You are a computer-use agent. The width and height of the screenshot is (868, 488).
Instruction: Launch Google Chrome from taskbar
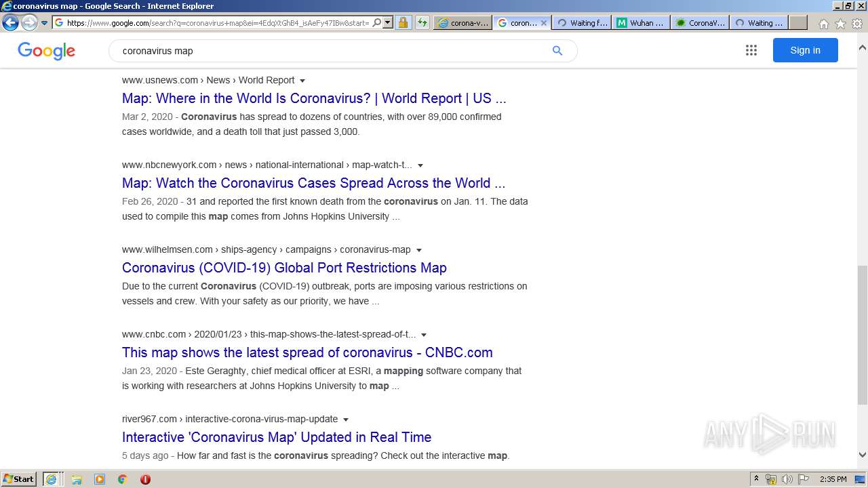pyautogui.click(x=122, y=479)
